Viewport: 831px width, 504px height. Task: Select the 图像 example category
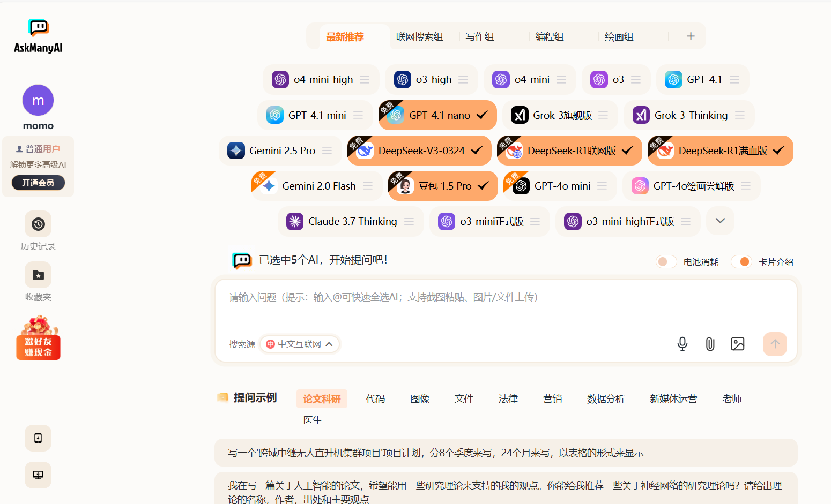click(x=420, y=399)
